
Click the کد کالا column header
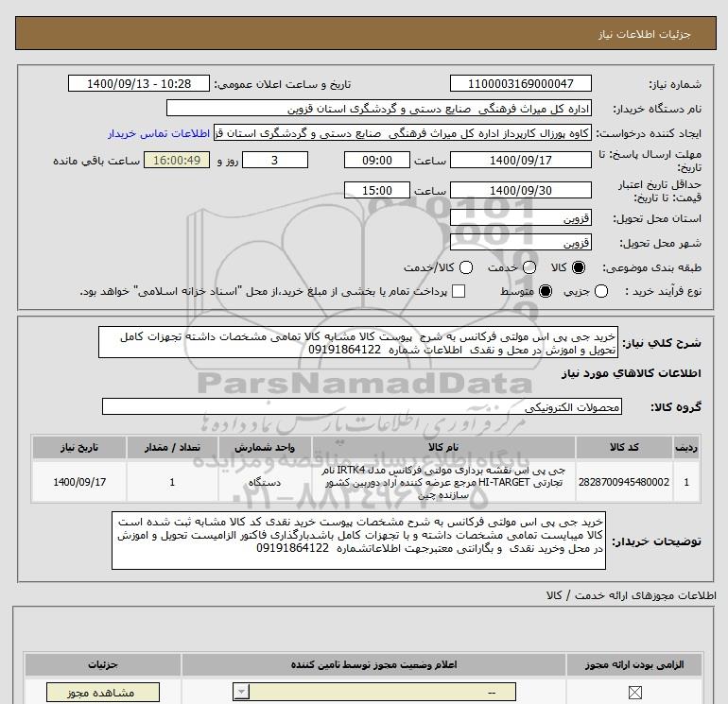click(x=624, y=447)
